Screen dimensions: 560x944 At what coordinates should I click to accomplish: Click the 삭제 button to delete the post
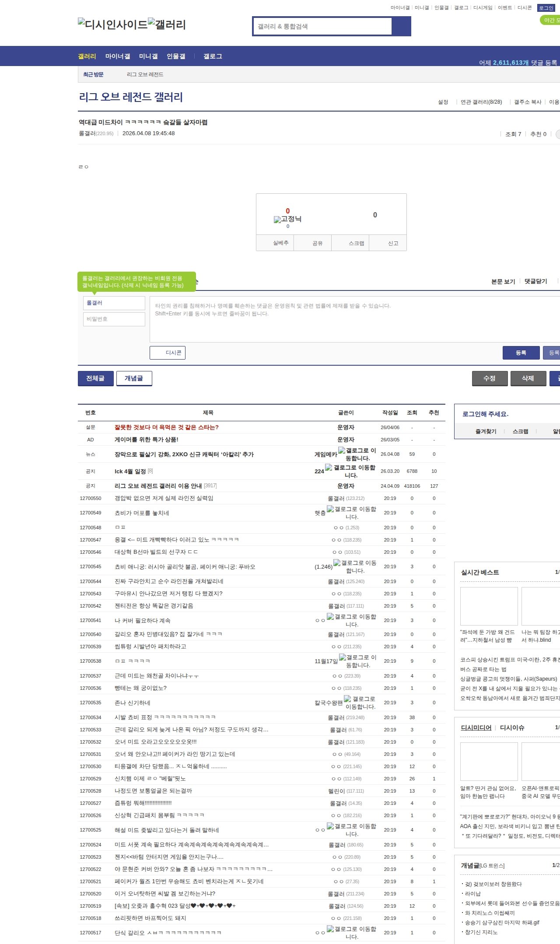coord(528,378)
